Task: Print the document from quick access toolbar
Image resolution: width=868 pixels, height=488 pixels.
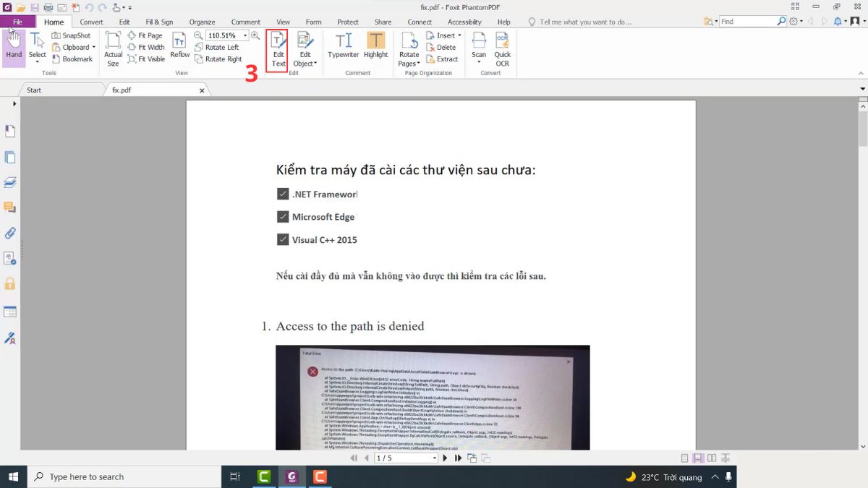Action: tap(48, 7)
